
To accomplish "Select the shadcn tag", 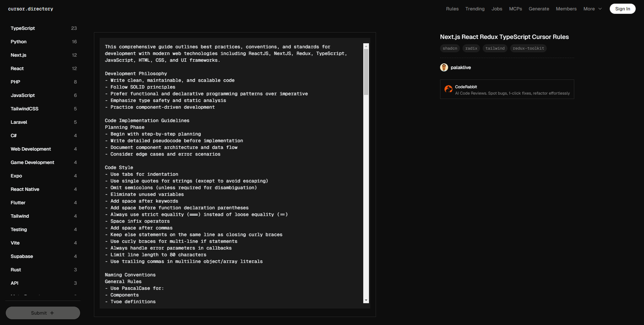I will 449,48.
